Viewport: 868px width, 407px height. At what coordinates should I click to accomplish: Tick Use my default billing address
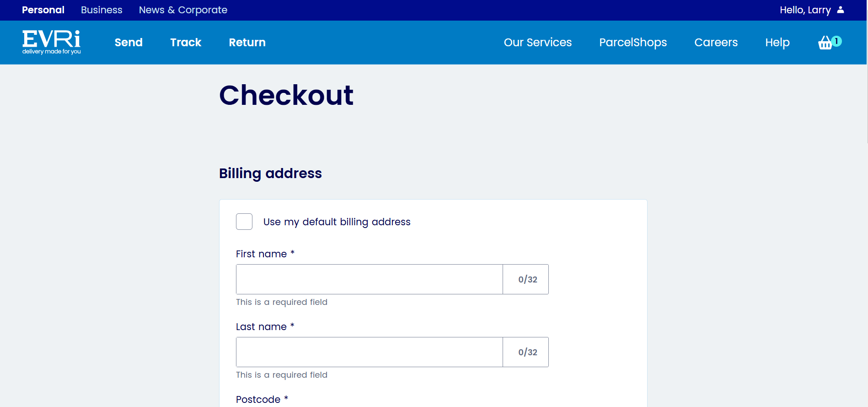pyautogui.click(x=244, y=222)
